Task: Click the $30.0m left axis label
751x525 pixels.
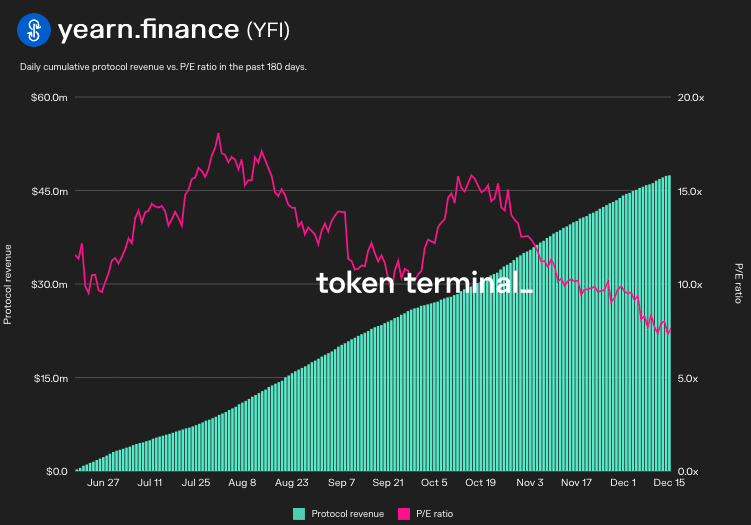Action: (x=47, y=285)
